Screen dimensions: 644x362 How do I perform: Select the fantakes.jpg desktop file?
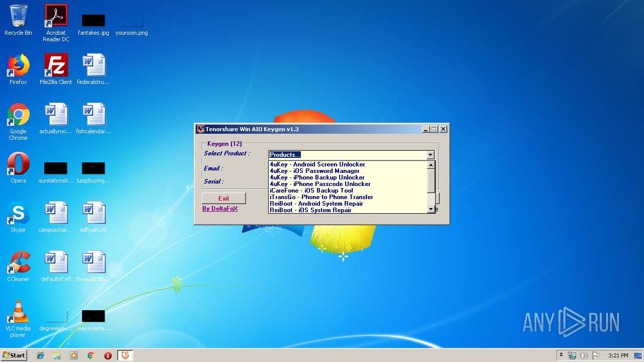[94, 24]
